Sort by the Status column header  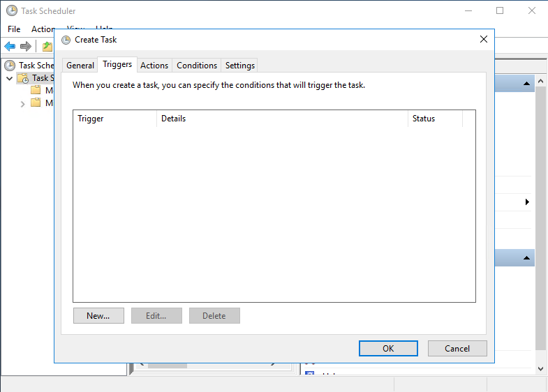[x=435, y=119]
